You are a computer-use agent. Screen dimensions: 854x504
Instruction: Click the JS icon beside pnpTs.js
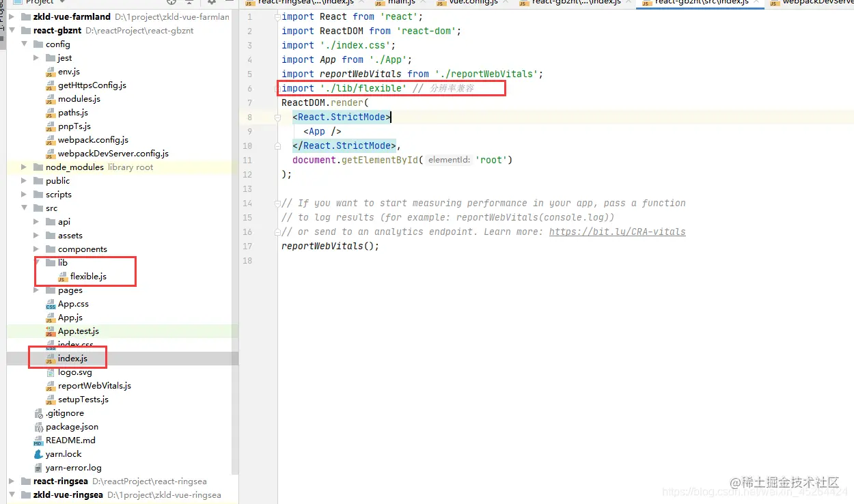[x=51, y=126]
